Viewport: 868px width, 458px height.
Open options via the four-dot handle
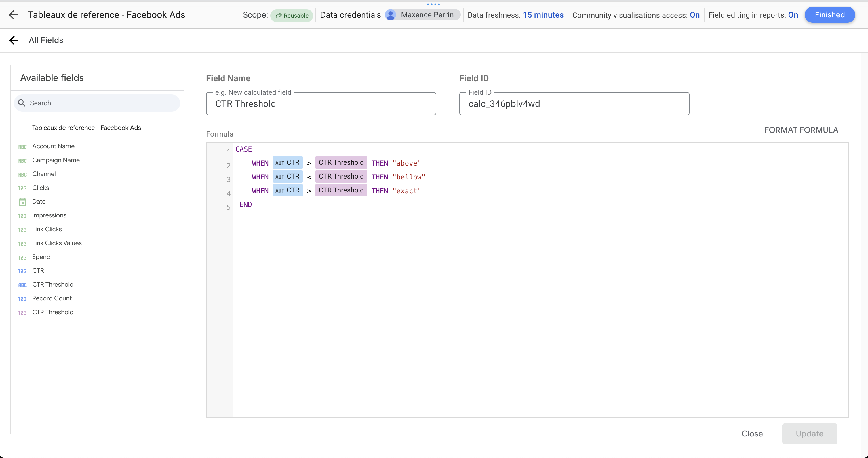point(433,4)
